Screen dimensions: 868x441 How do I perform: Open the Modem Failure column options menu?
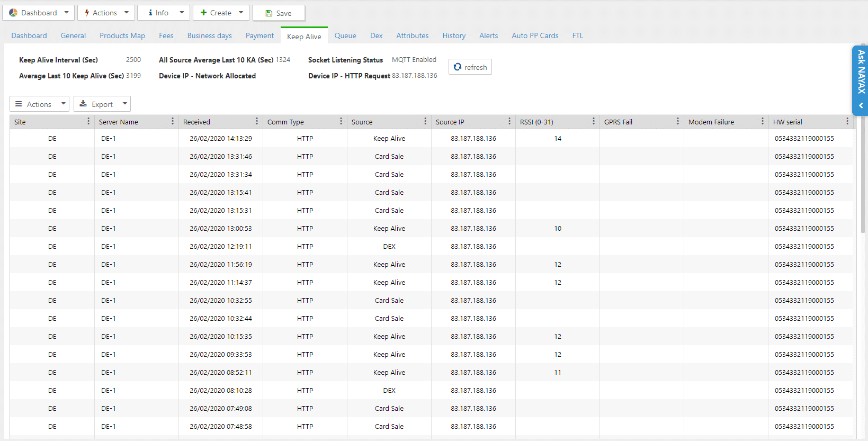pyautogui.click(x=762, y=122)
